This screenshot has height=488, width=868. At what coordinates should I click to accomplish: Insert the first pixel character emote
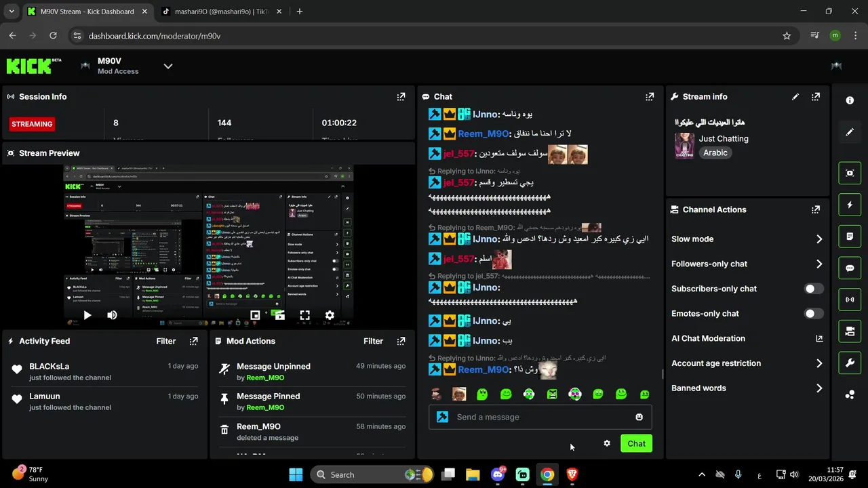click(x=437, y=394)
